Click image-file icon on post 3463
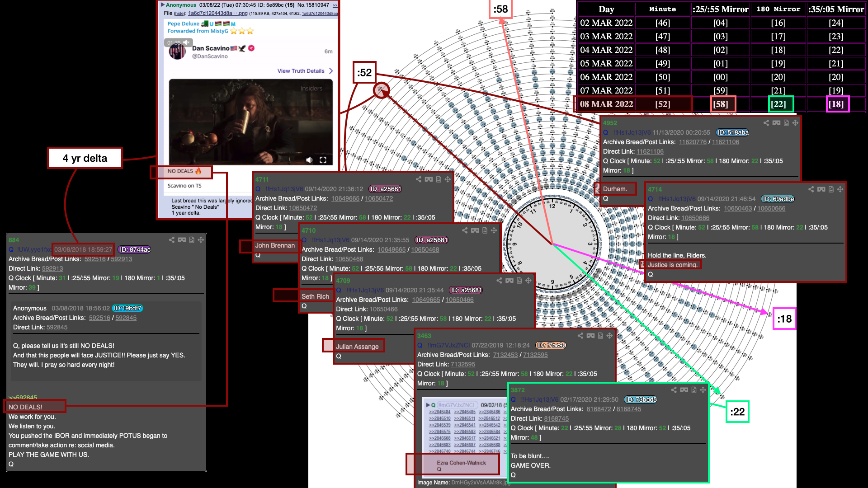The image size is (868, 488). click(x=600, y=336)
